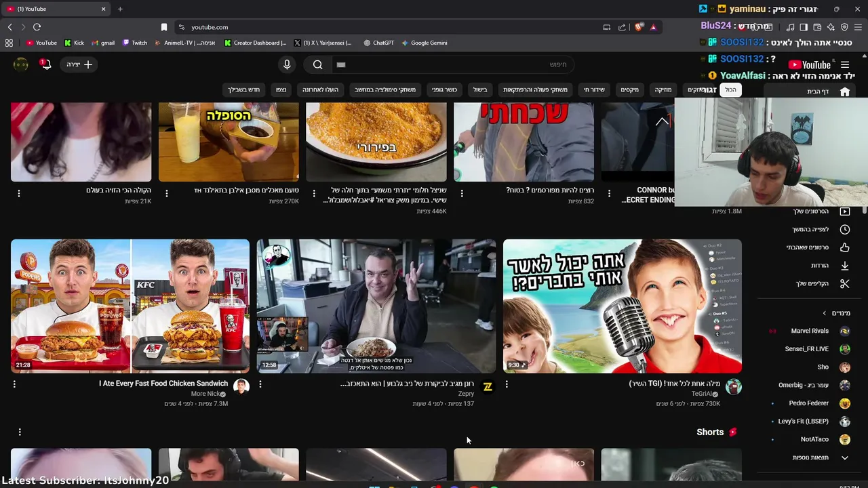Click the share page icon in address bar
Screen dimensions: 868x488
point(622,27)
